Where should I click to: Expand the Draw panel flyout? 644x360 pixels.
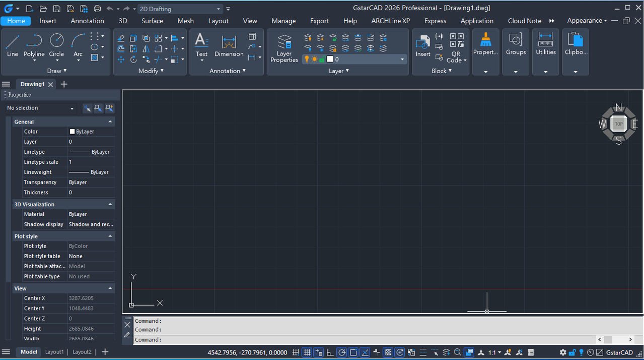[56, 71]
